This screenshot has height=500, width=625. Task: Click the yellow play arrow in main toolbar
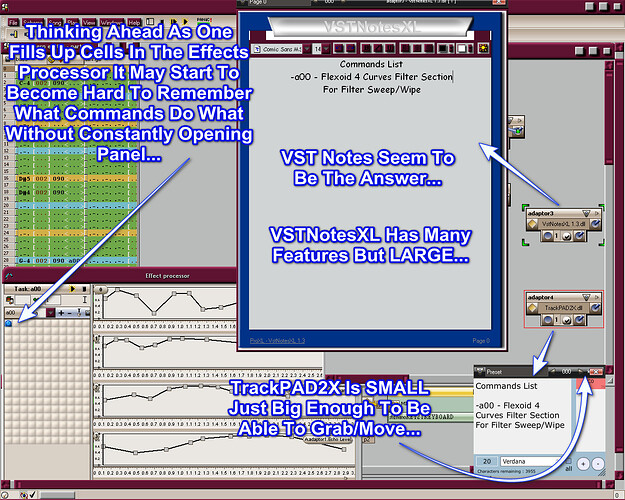pos(185,22)
